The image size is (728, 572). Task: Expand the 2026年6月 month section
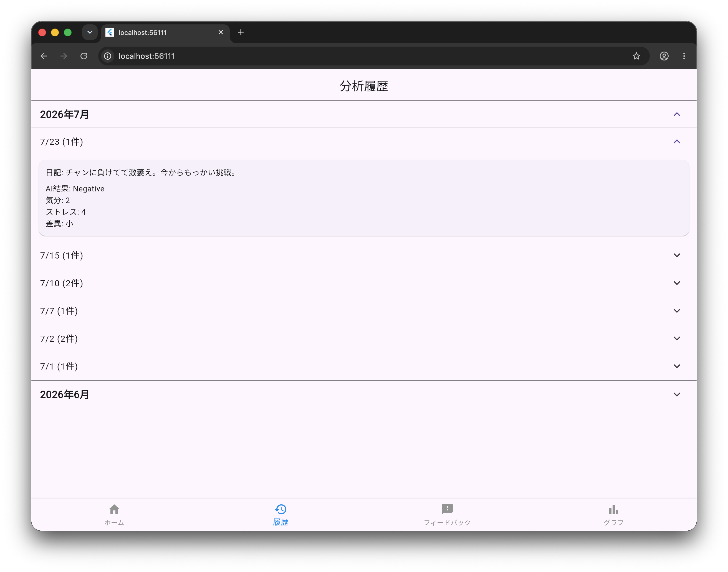click(x=677, y=394)
